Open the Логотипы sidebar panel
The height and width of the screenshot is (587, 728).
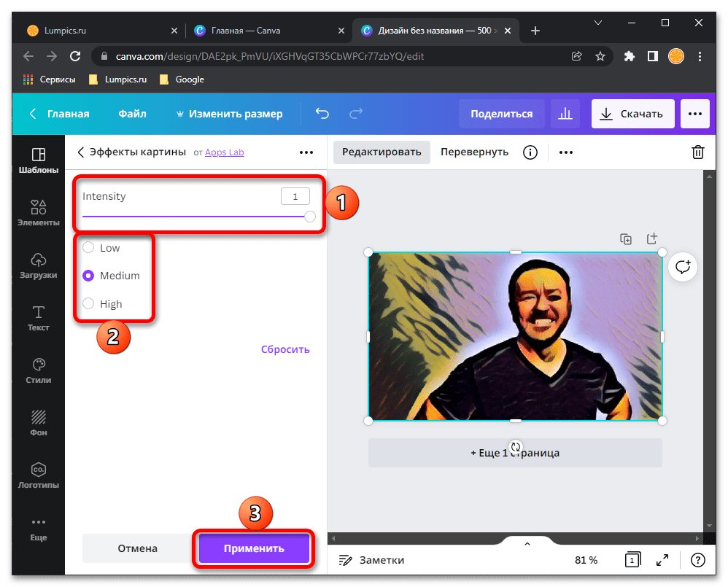point(39,475)
